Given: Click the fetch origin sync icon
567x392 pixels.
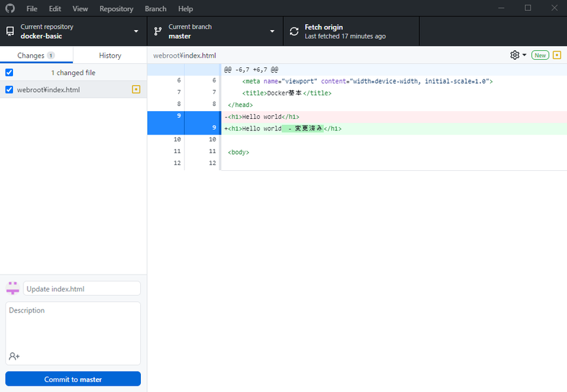Looking at the screenshot, I should [x=294, y=32].
